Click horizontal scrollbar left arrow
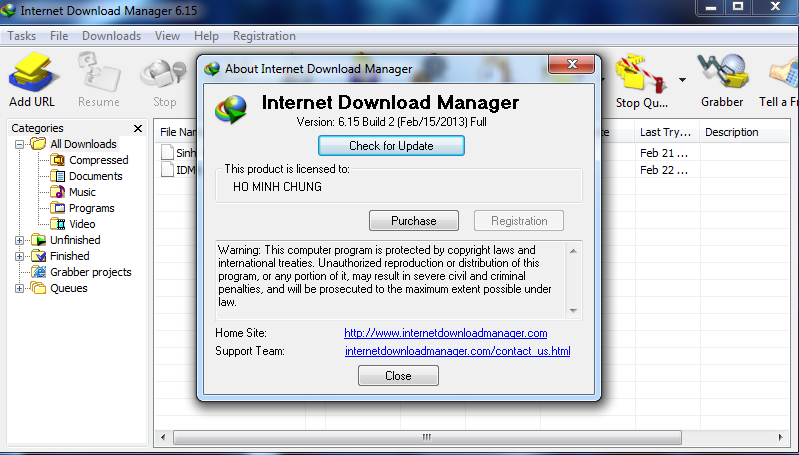The image size is (799, 455). (163, 437)
